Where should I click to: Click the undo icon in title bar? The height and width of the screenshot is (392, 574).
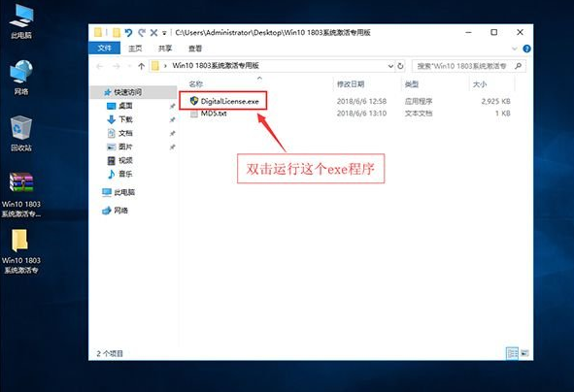(x=128, y=33)
